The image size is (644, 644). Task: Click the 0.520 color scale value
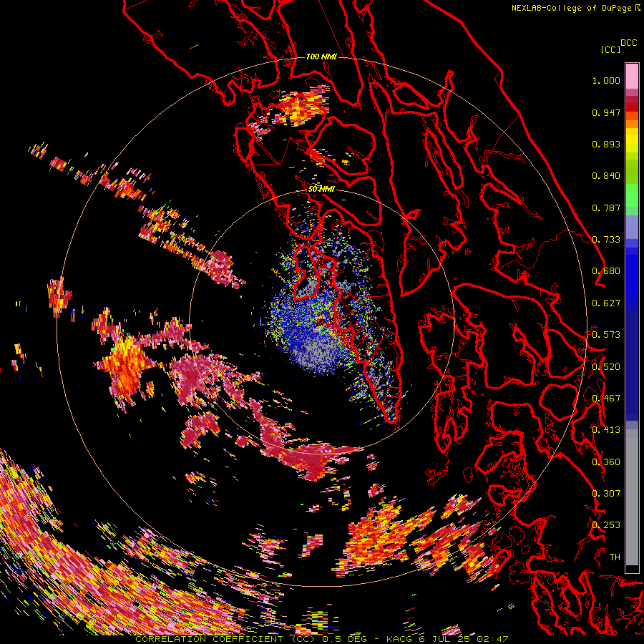coord(606,367)
